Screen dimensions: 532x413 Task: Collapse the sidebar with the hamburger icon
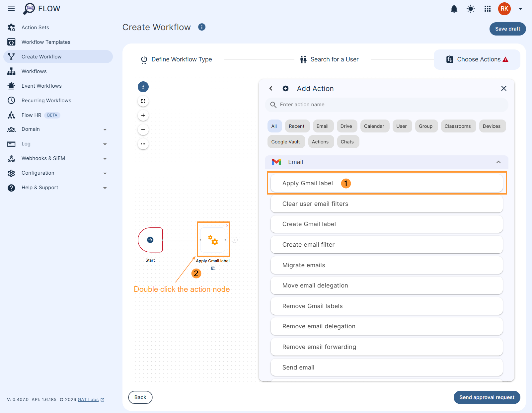[x=11, y=9]
